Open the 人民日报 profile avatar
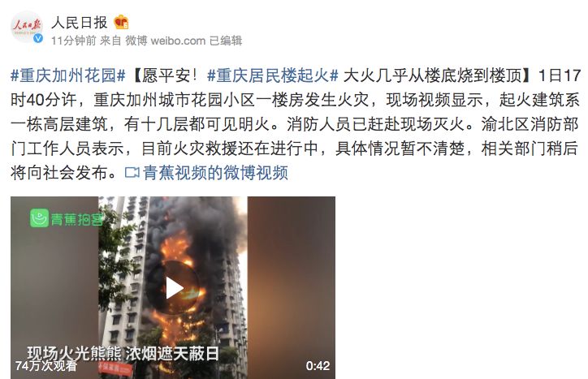Viewport: 588px width, 379px height. 27,27
